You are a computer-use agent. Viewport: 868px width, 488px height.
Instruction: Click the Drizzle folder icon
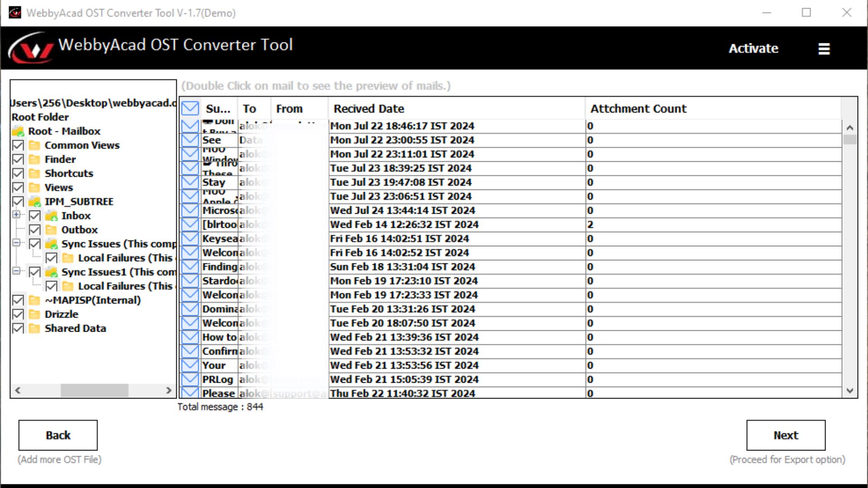[34, 314]
